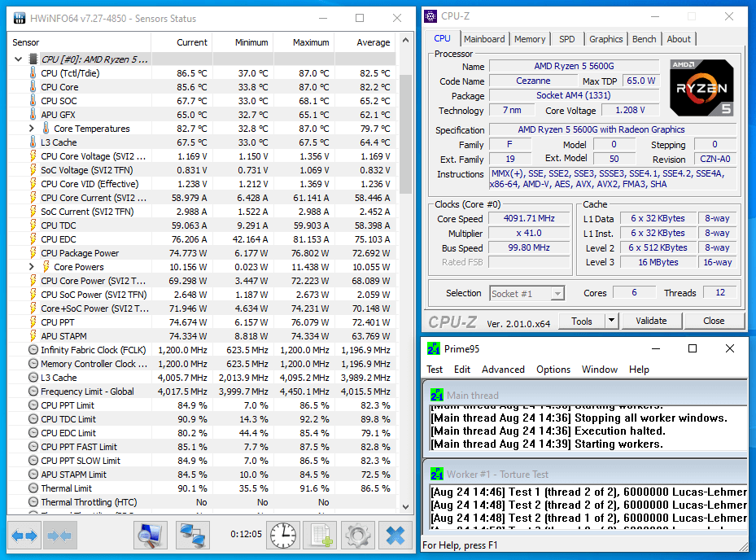Click the CPU-Z title bar app icon
Screen dimensions: 756x560
point(430,16)
